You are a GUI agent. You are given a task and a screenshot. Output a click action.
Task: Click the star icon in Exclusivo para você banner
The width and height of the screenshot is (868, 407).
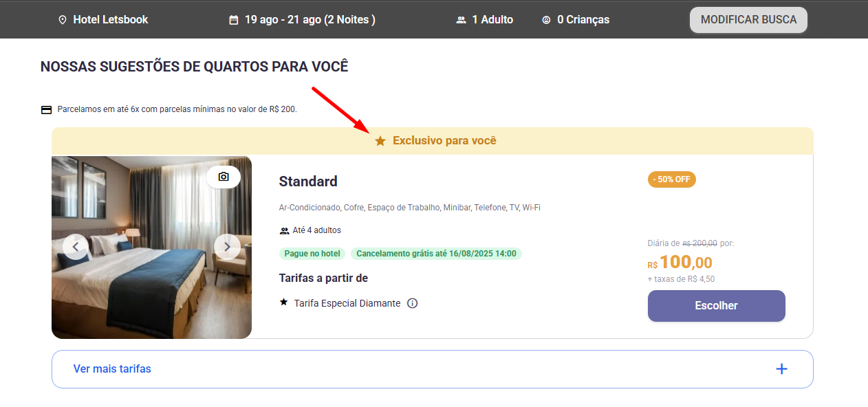click(x=380, y=141)
